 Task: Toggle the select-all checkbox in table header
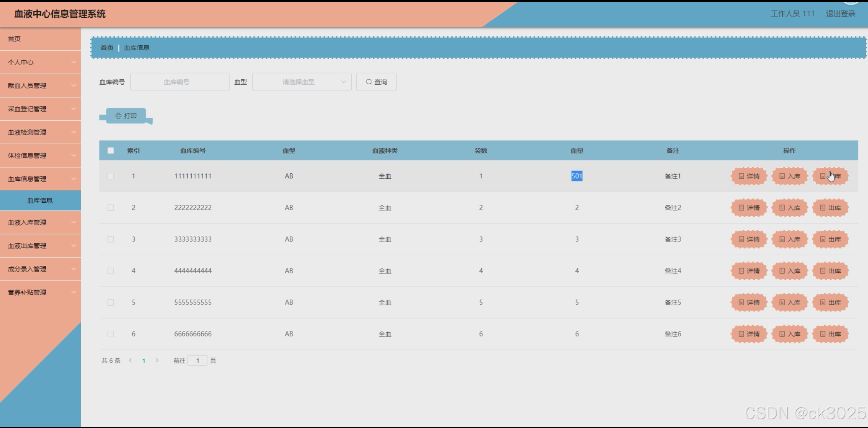[111, 150]
